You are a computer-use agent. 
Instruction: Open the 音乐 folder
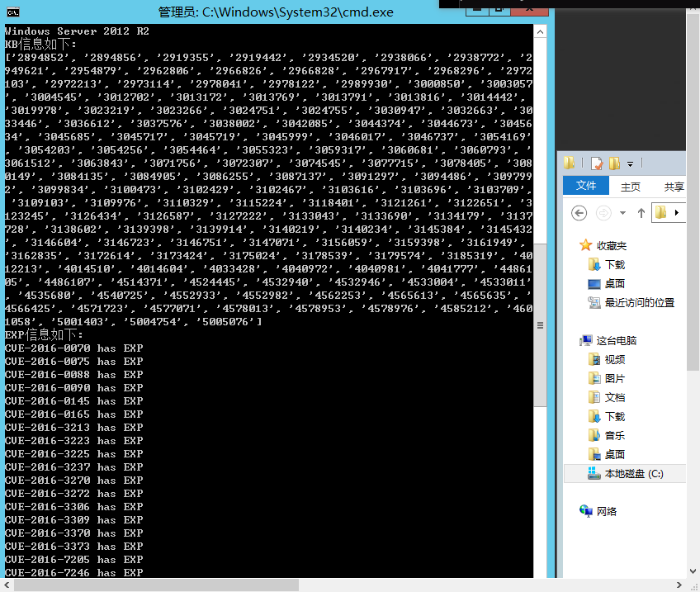(606, 435)
